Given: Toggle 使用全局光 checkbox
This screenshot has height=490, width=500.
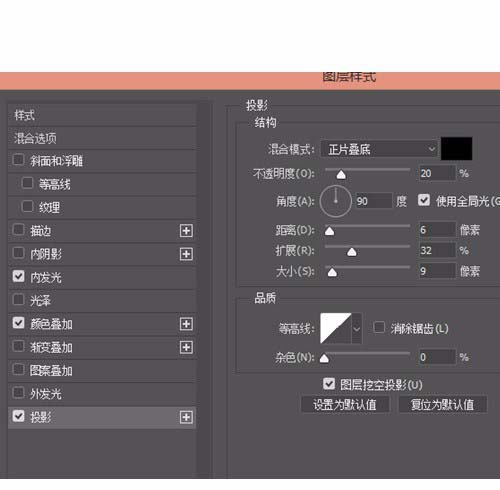Looking at the screenshot, I should 424,200.
